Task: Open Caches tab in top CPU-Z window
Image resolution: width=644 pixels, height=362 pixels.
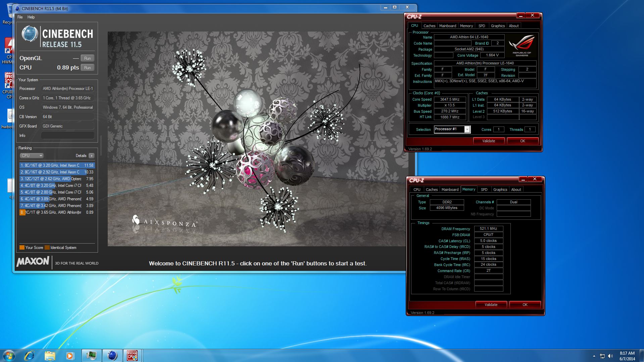Action: pos(429,26)
